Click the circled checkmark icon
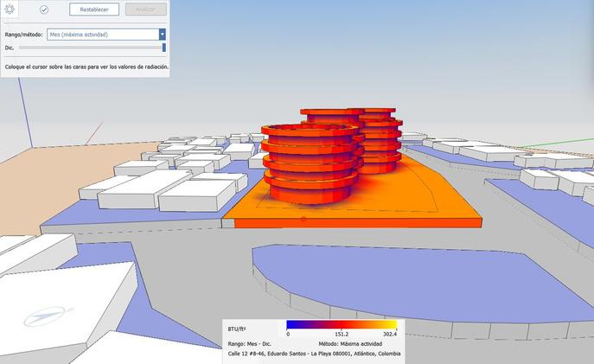The image size is (594, 364). pyautogui.click(x=44, y=10)
